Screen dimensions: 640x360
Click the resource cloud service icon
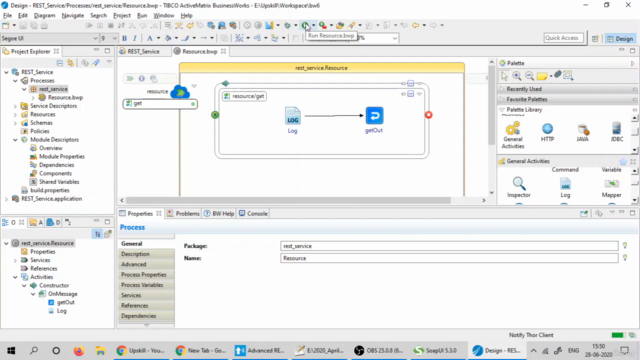(x=180, y=92)
